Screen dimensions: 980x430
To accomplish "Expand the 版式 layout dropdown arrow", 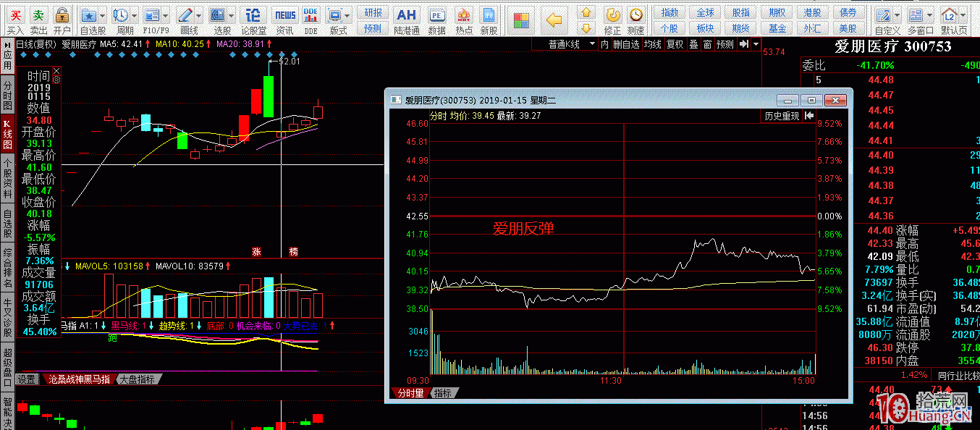I will [x=348, y=15].
